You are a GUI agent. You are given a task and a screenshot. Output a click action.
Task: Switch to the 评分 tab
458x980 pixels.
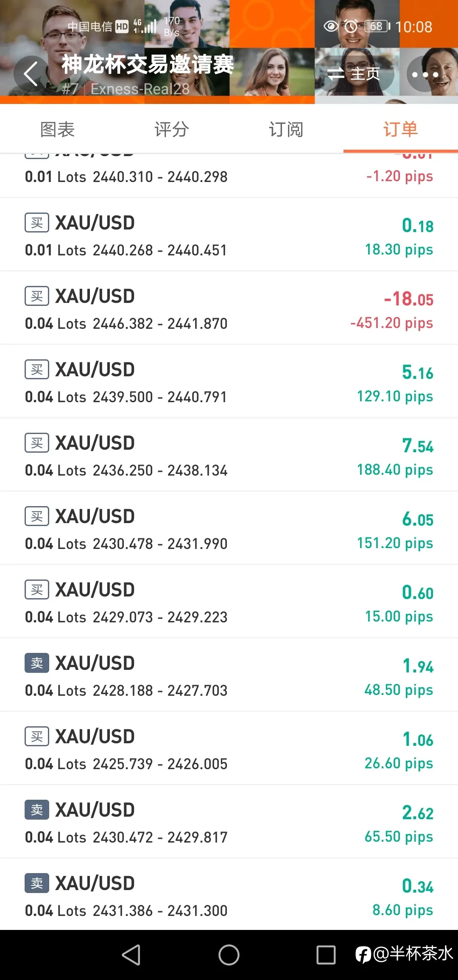[x=172, y=129]
